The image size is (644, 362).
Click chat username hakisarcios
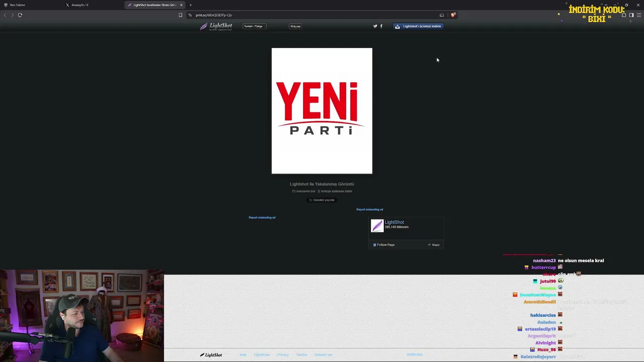543,315
